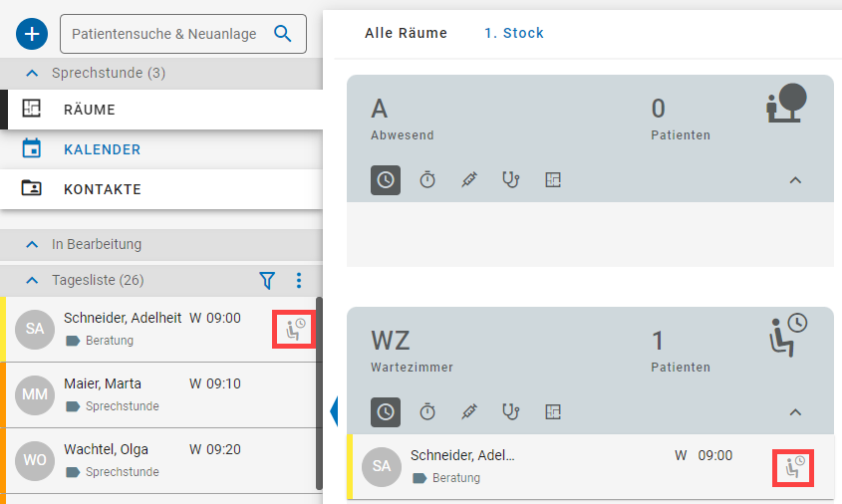
Task: Collapse the Abwesend room card
Action: pos(795,180)
